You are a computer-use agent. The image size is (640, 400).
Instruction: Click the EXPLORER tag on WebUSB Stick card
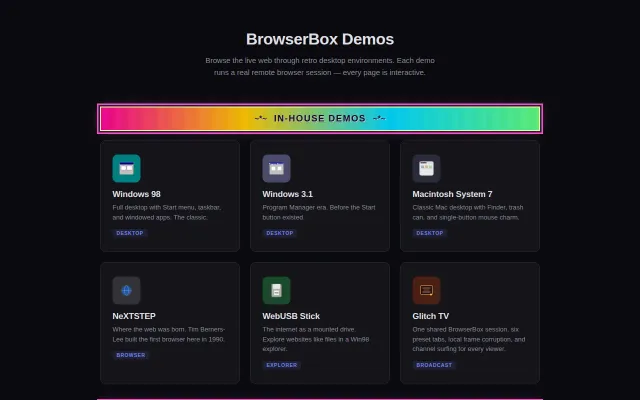point(282,365)
